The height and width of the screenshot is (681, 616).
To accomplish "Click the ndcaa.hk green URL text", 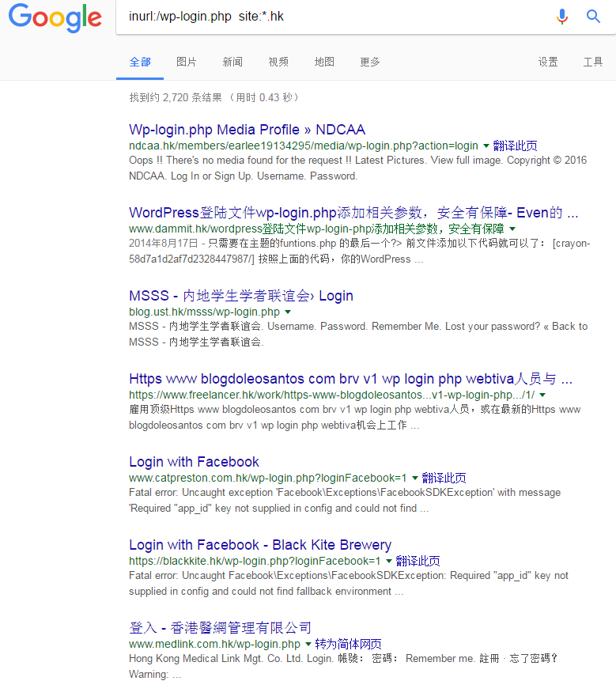I will pyautogui.click(x=304, y=146).
